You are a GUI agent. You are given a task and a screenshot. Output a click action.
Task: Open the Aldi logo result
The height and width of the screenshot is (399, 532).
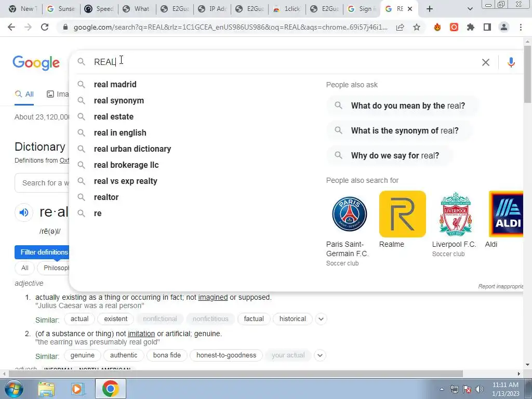point(506,214)
